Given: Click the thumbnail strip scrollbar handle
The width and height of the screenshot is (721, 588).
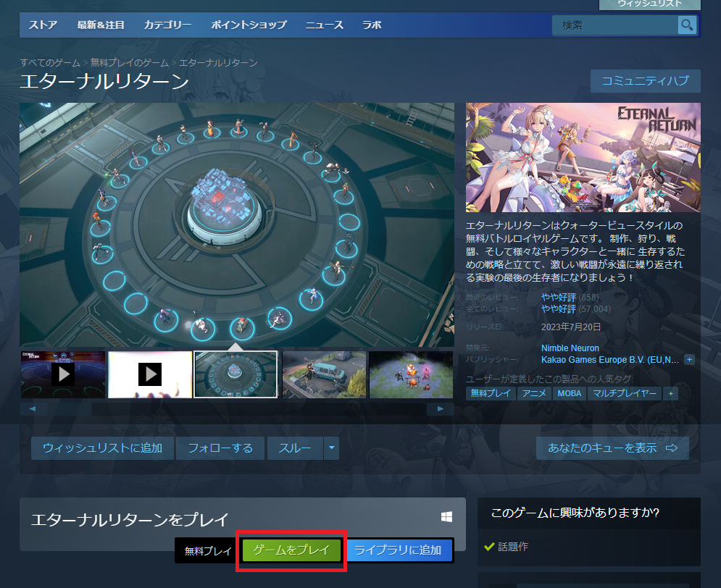Looking at the screenshot, I should pyautogui.click(x=69, y=409).
